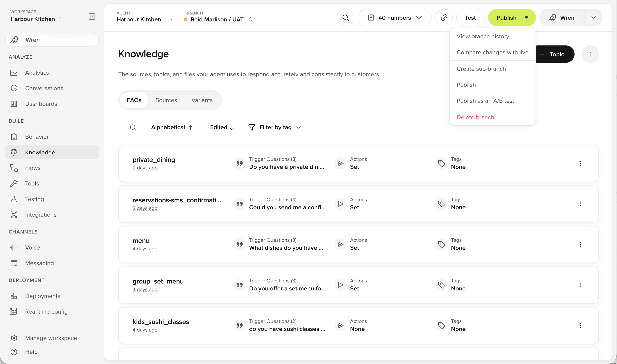The image size is (617, 364).
Task: Click the Test button
Action: tap(470, 18)
